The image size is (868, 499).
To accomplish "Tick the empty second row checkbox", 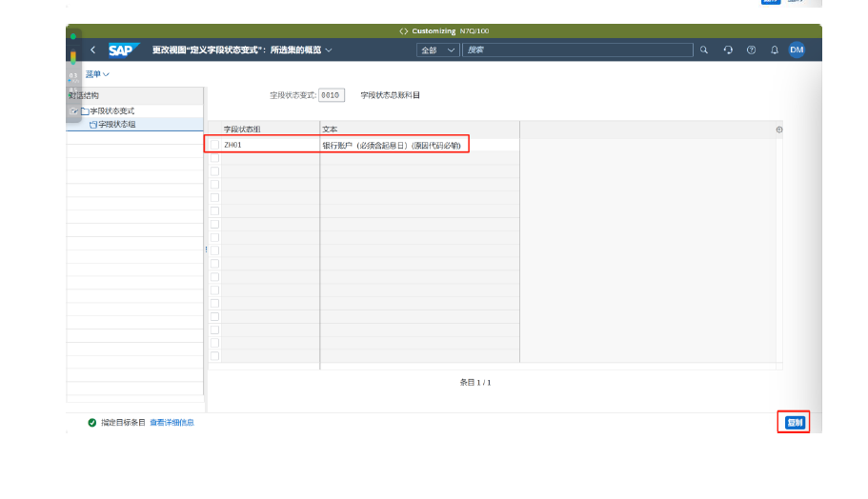I will [x=214, y=158].
